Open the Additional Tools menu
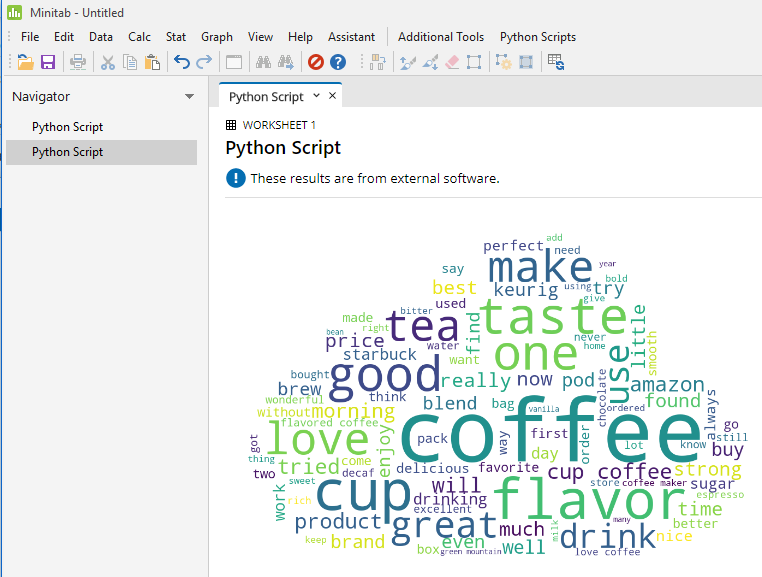The width and height of the screenshot is (762, 577). coord(441,37)
